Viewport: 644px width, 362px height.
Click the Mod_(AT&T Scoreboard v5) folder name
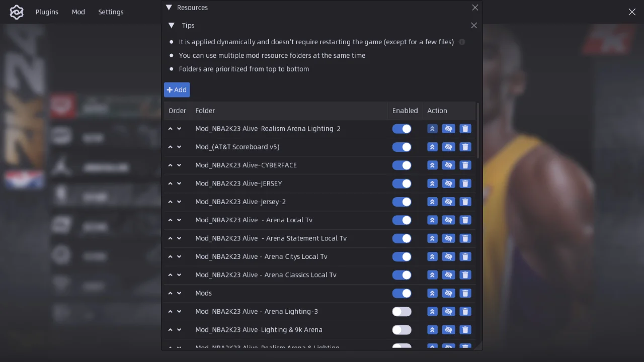coord(237,147)
